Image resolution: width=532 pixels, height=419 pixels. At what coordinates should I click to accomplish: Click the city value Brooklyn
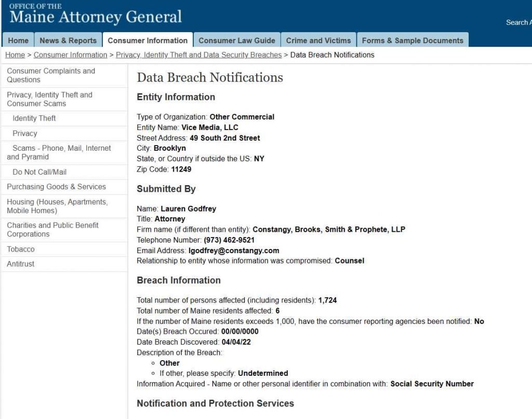click(170, 148)
